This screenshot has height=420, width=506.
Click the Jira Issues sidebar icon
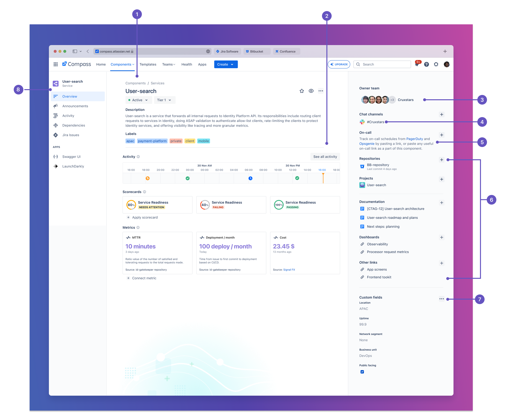pos(55,135)
